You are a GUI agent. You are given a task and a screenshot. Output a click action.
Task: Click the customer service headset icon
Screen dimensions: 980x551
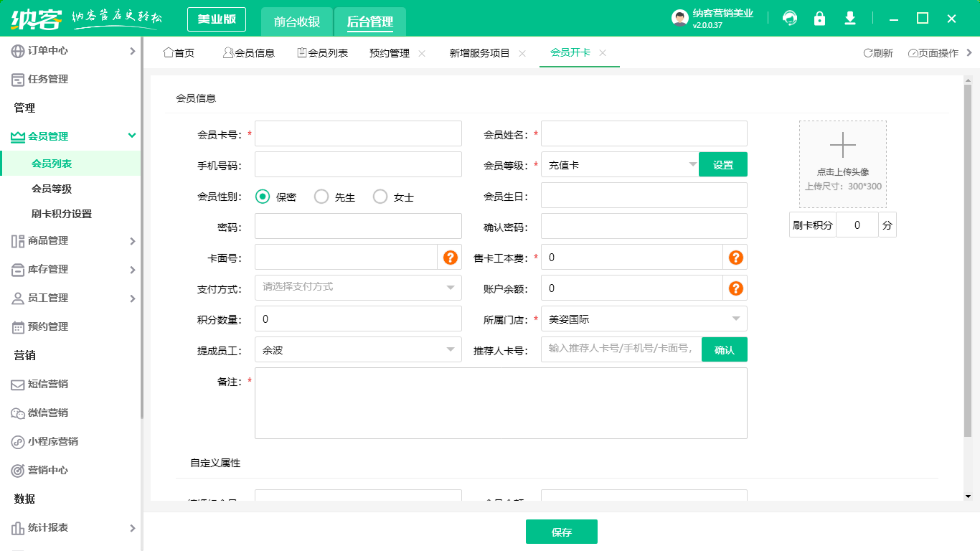[790, 19]
